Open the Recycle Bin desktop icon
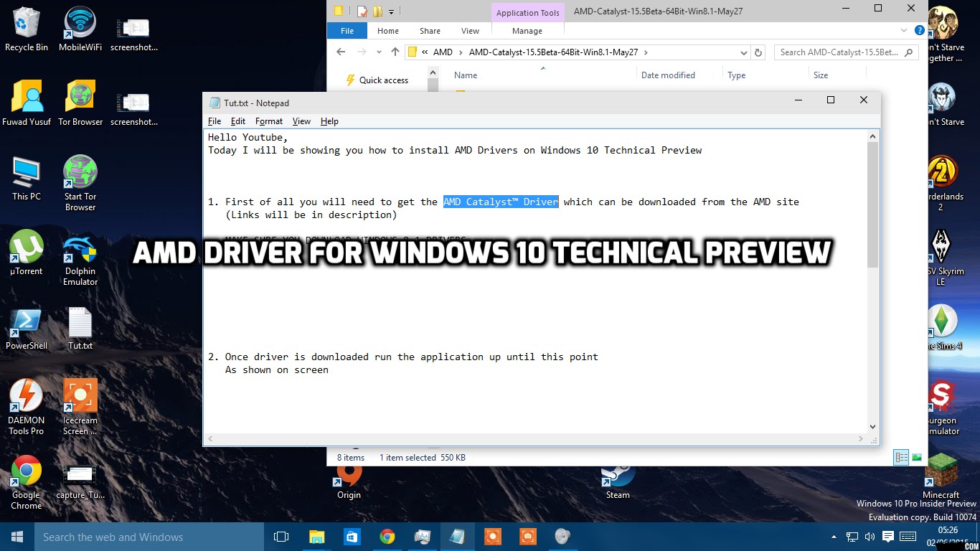Viewport: 980px width, 551px height. coord(27,29)
